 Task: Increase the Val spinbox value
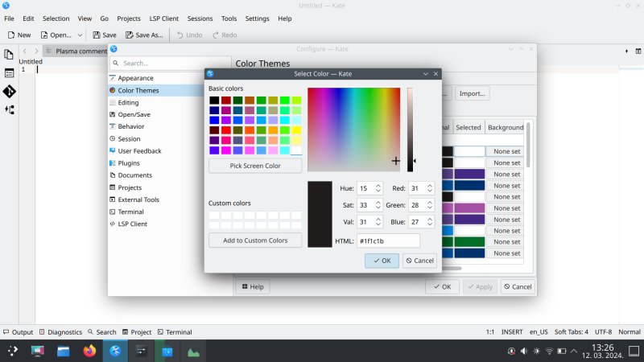coord(378,219)
